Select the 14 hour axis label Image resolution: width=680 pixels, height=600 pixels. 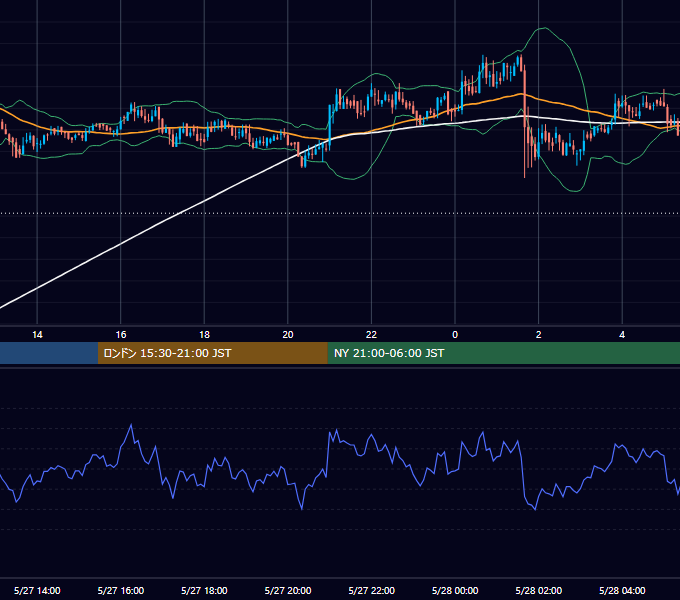tap(37, 335)
